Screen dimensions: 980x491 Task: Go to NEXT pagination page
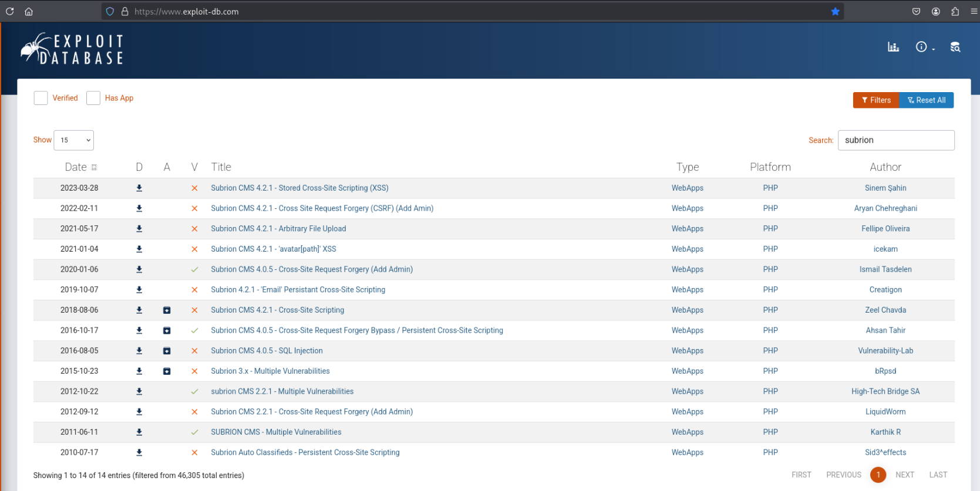point(905,475)
